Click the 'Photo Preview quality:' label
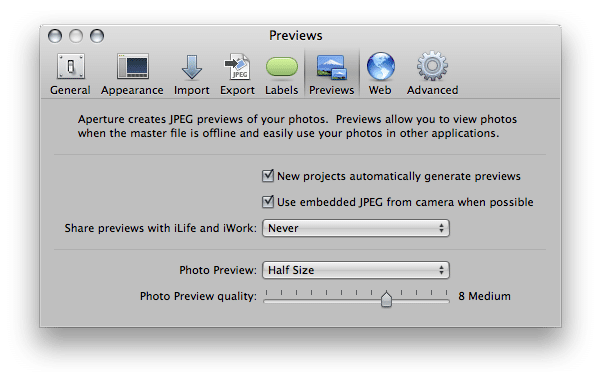601x382 pixels. tap(198, 296)
